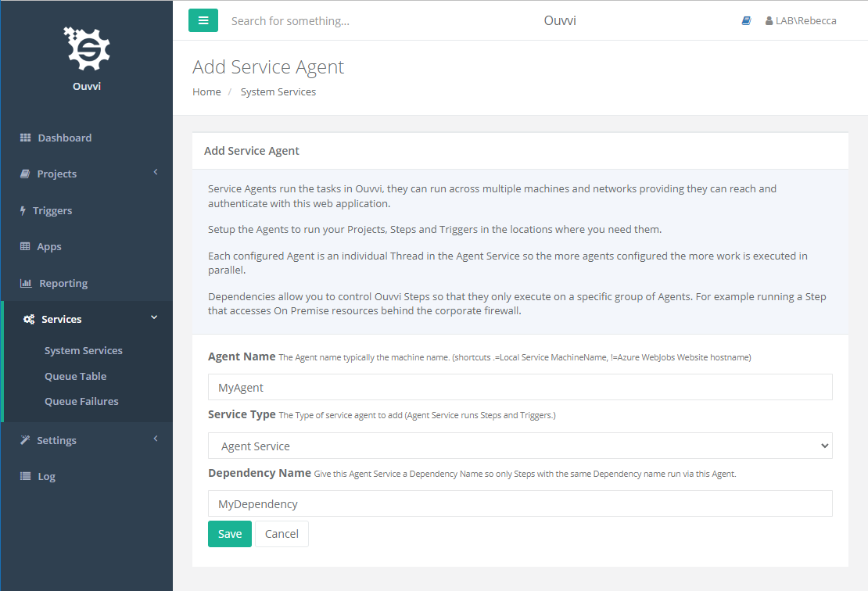Click the Ouvvi gear logo
Image resolution: width=868 pixels, height=591 pixels.
87,48
